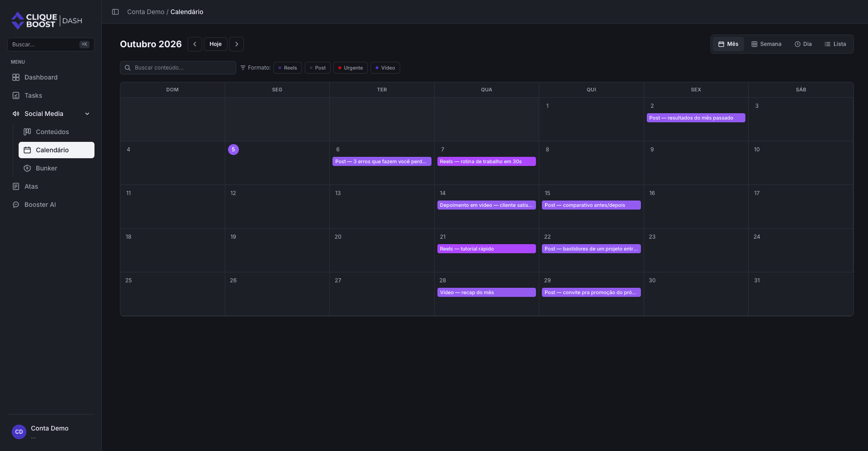
Task: Jump to today with Hoje button
Action: pos(216,44)
